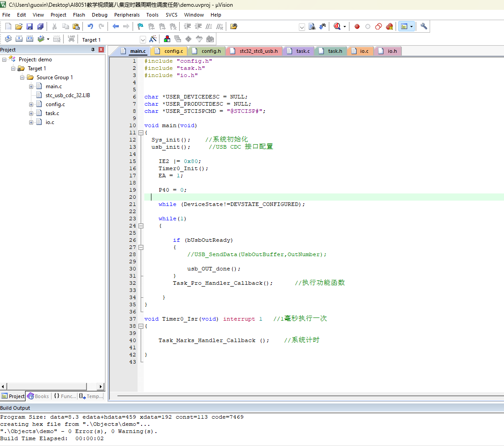
Task: Open the Target 1 selection dropdown
Action: point(143,40)
